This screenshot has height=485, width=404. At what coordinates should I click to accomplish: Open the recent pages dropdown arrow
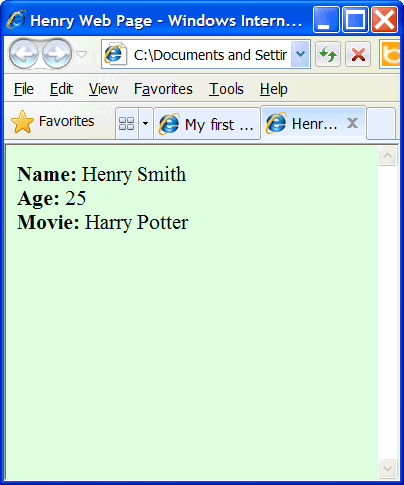click(81, 54)
